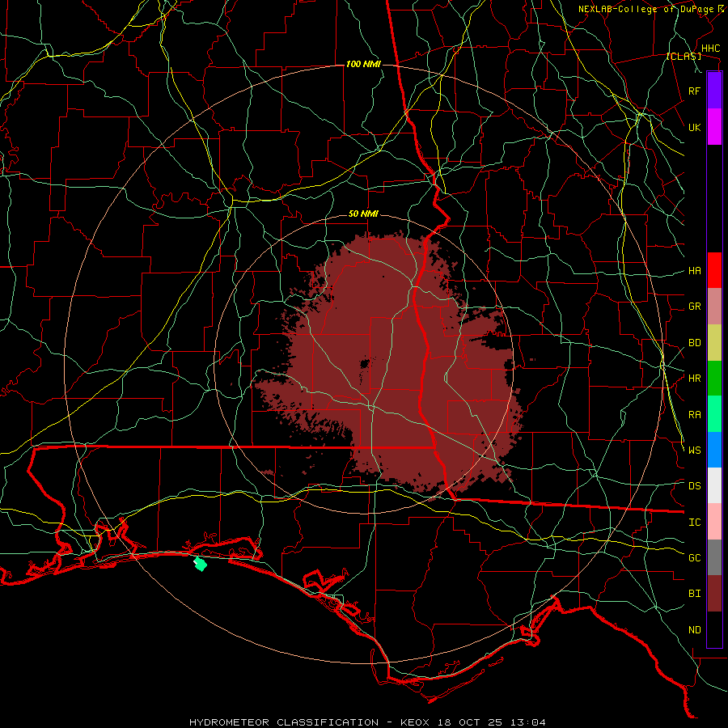
Task: Click the green rain echo near the coast
Action: click(200, 564)
